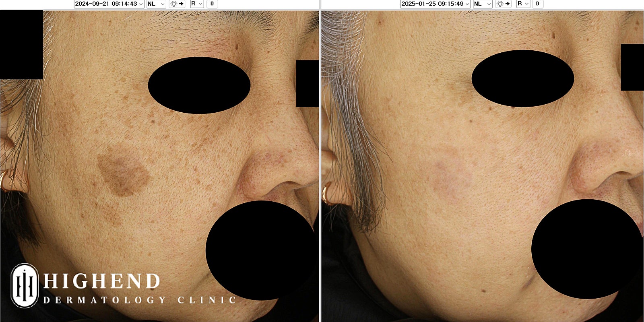Click the black oval eye mask in after photo
644x322 pixels.
(x=522, y=78)
